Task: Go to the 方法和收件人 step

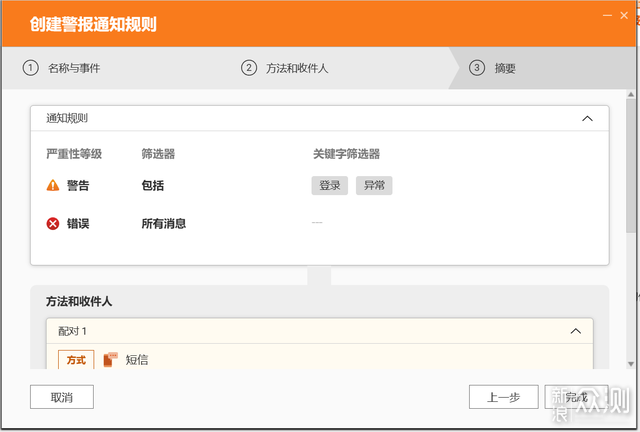Action: click(x=297, y=68)
